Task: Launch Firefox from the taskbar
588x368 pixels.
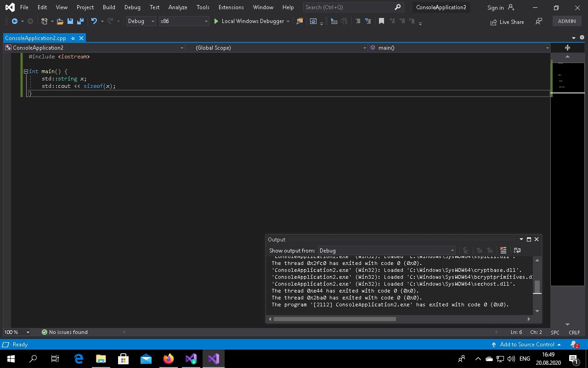Action: pyautogui.click(x=169, y=359)
